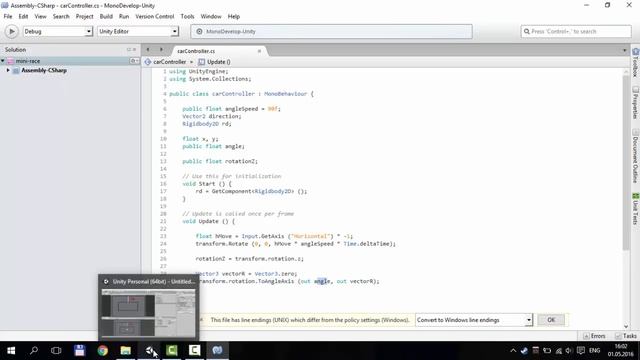Open the Search menu
The image size is (640, 360).
point(61,16)
